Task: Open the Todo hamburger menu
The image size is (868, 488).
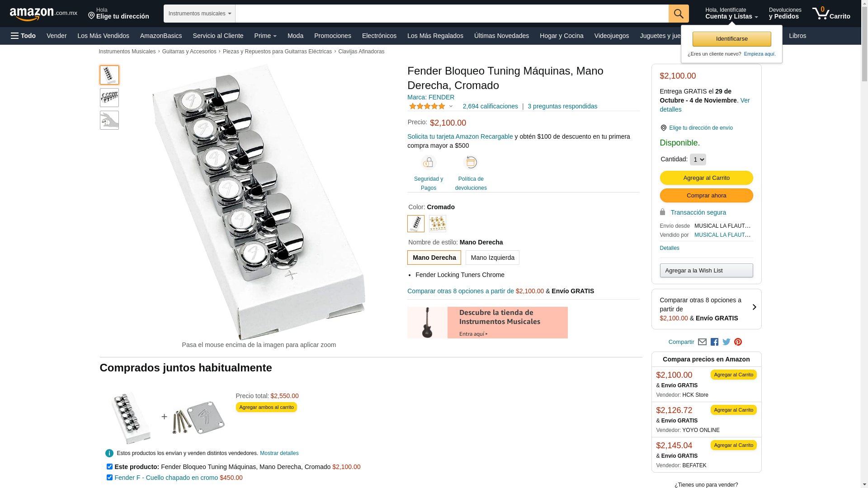Action: click(23, 36)
